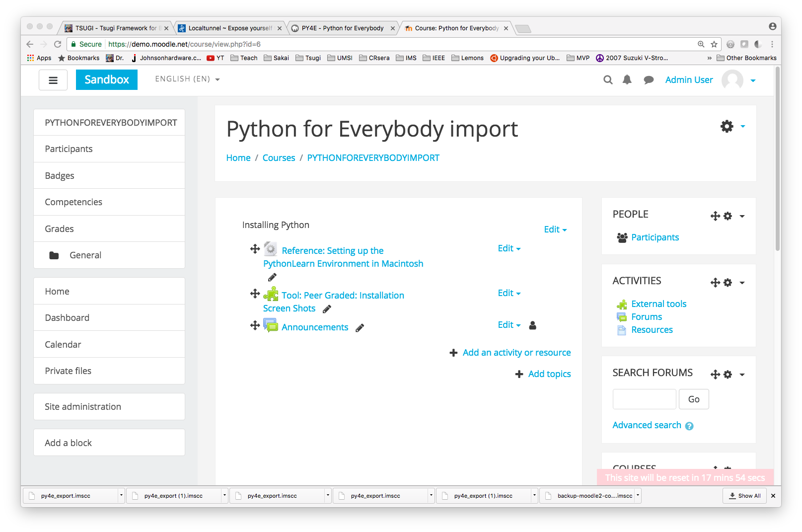This screenshot has height=532, width=802.
Task: Reload the page with browser refresh icon
Action: 58,44
